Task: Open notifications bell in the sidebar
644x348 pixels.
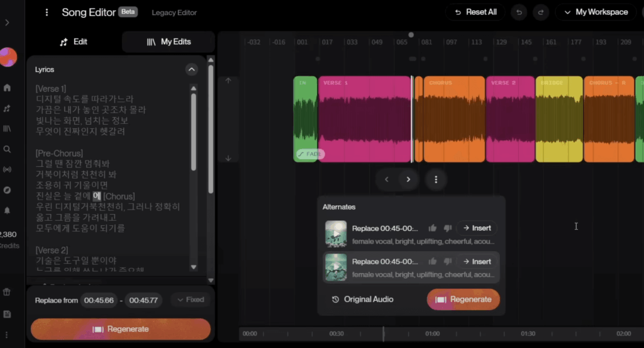Action: [8, 210]
